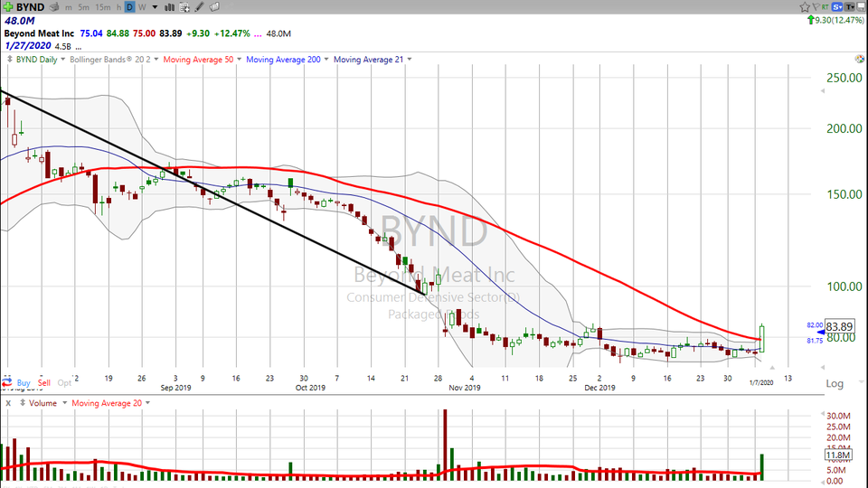This screenshot has width=868, height=488.
Task: Click the 83.89 current price label
Action: tap(839, 326)
